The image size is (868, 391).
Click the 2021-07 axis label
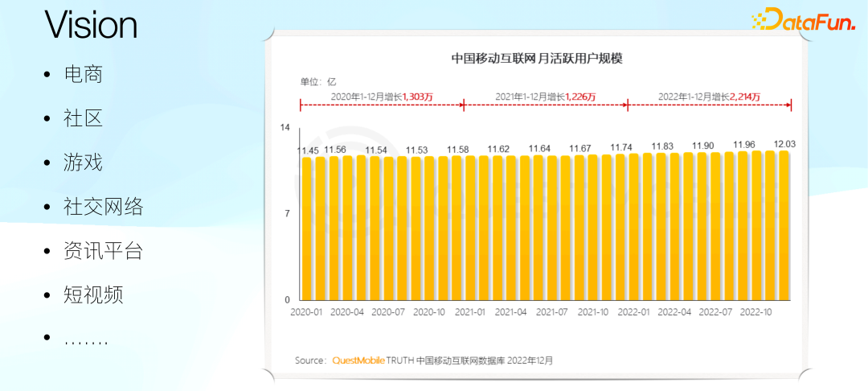point(552,312)
